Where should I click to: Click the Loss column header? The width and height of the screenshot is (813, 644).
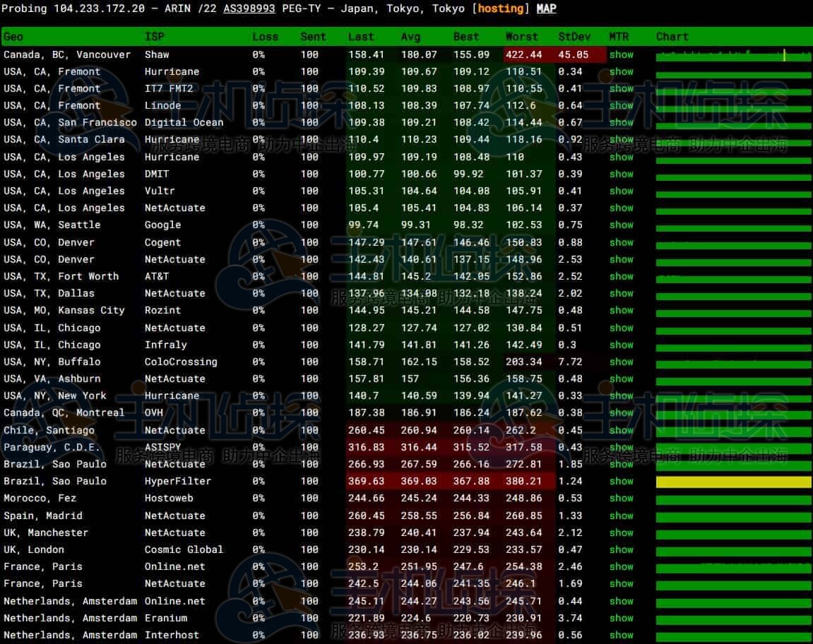pyautogui.click(x=264, y=37)
